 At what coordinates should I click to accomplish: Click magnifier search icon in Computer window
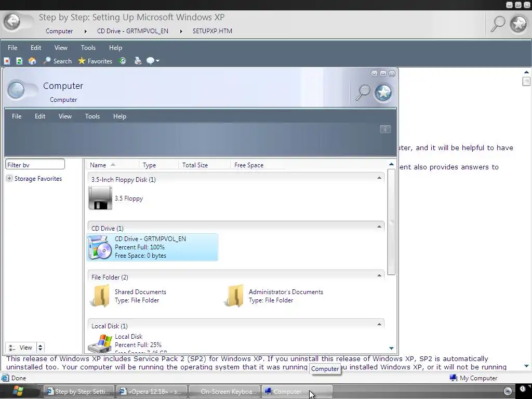click(x=363, y=92)
